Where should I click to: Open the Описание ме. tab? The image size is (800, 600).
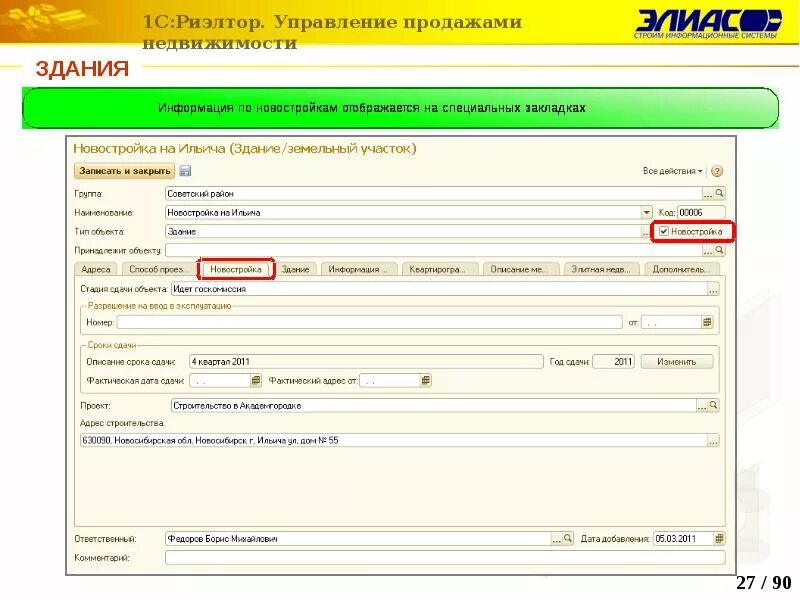(x=521, y=269)
